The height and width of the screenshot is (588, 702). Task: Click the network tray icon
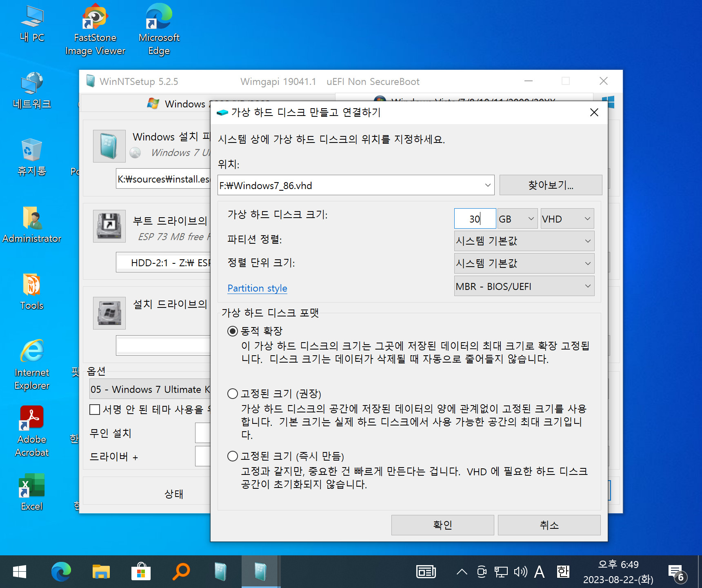click(x=501, y=572)
